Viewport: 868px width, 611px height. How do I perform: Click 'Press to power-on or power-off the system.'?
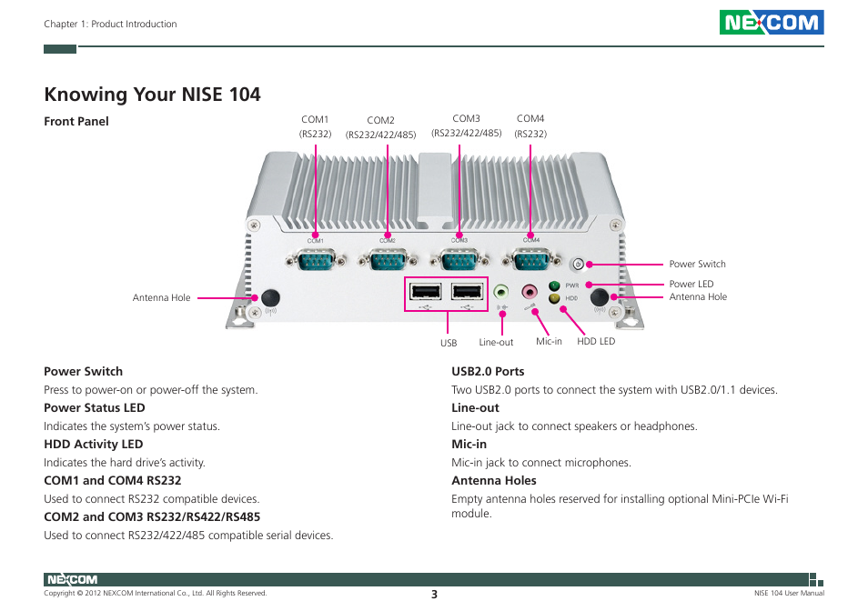click(x=150, y=390)
